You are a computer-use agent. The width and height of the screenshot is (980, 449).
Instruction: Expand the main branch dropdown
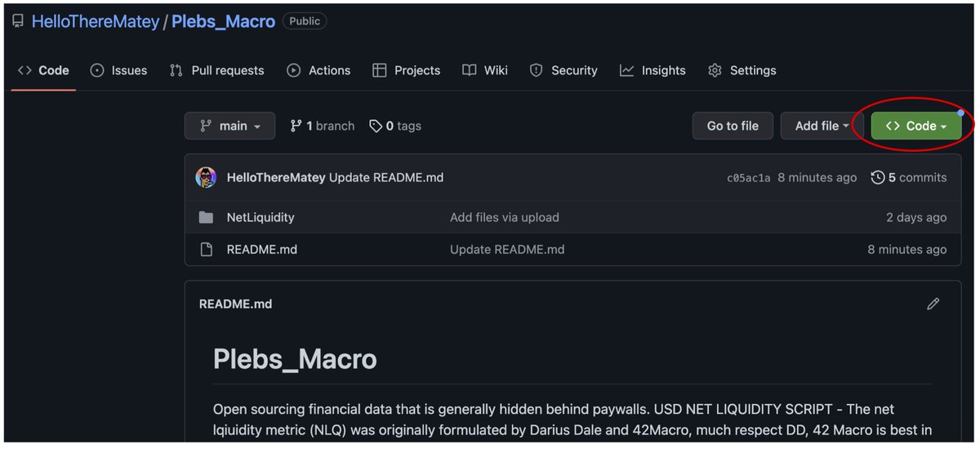coord(230,126)
